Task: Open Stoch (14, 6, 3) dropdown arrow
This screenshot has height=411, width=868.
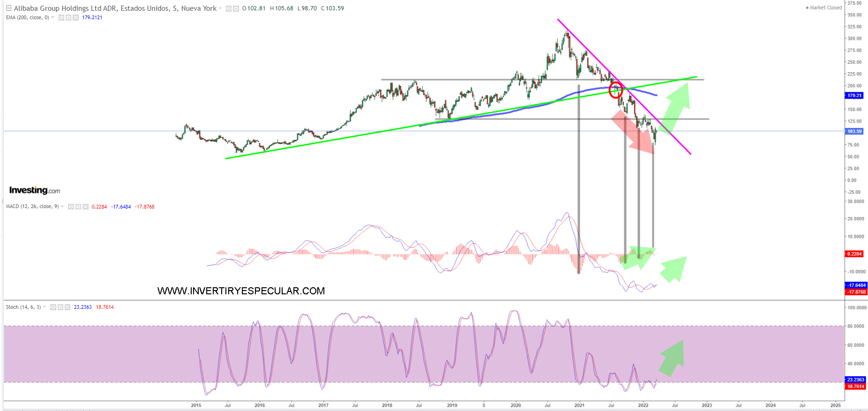Action: tap(45, 307)
